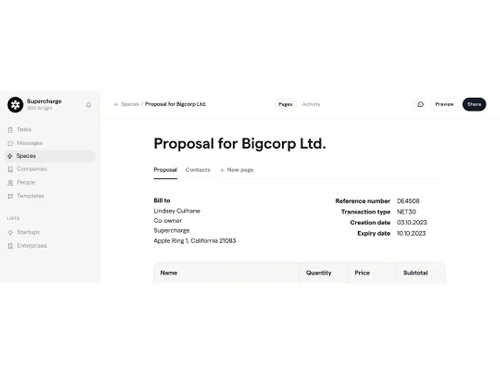Select the Proposal page tab
This screenshot has height=375, width=500.
tap(165, 170)
